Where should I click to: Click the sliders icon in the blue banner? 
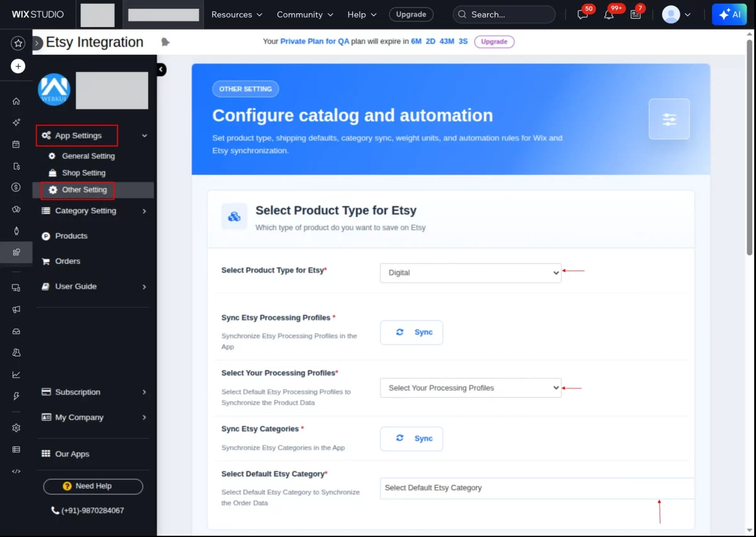tap(669, 119)
